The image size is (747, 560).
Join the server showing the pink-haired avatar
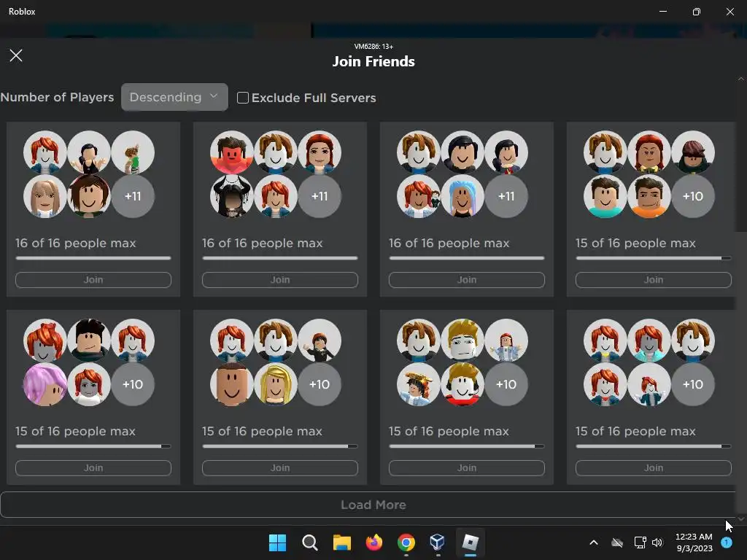tap(93, 468)
